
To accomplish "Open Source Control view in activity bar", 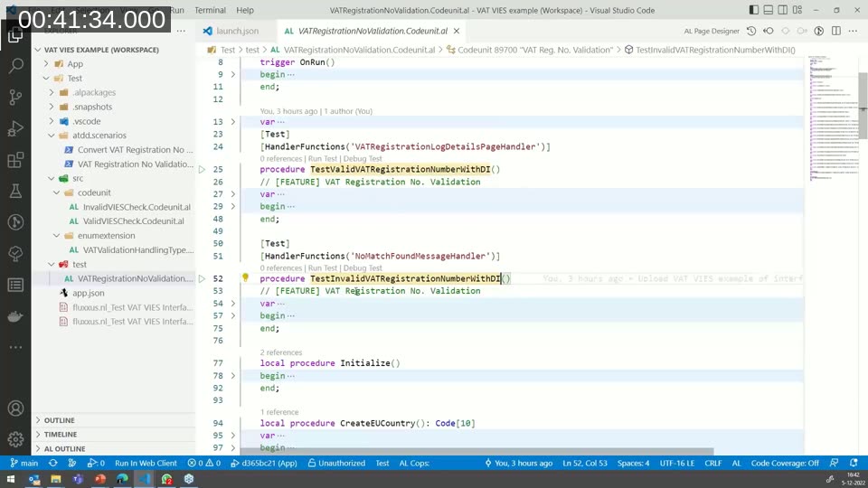I will click(x=15, y=98).
